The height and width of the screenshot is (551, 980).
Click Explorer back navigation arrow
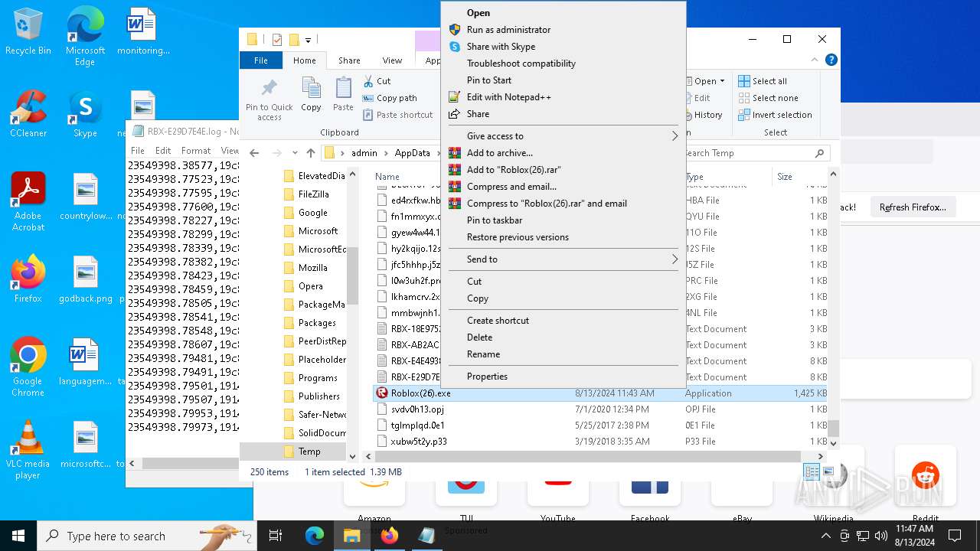[x=255, y=153]
